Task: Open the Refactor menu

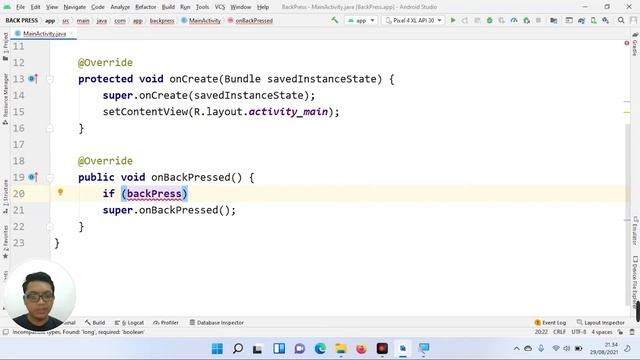Action: 146,7
